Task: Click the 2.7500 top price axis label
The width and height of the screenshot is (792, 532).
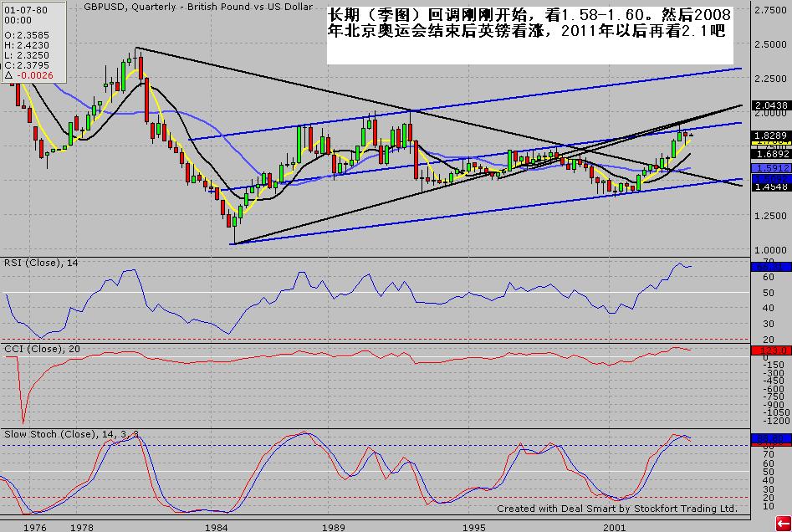Action: tap(770, 10)
